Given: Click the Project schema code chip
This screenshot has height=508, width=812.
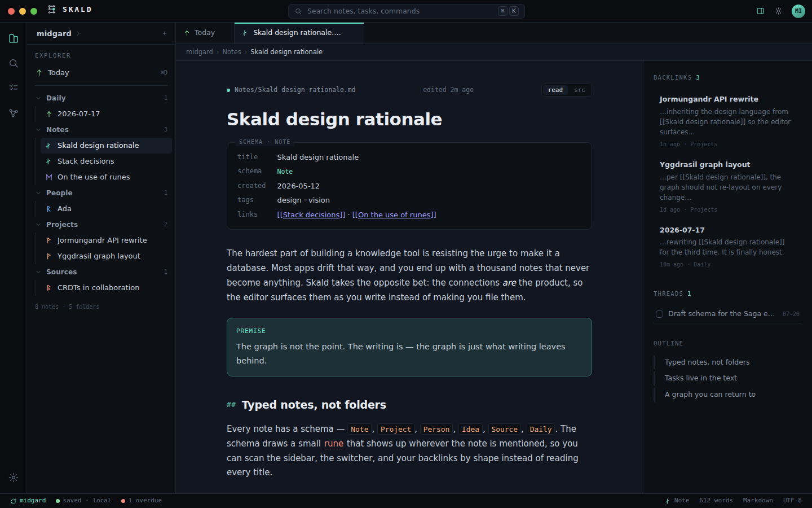Looking at the screenshot, I should (x=396, y=430).
